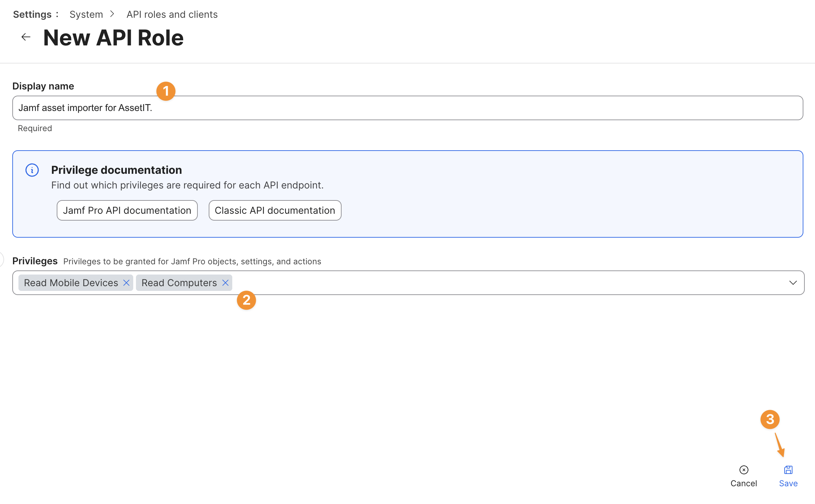
Task: Click the Read Computers tag
Action: click(179, 283)
